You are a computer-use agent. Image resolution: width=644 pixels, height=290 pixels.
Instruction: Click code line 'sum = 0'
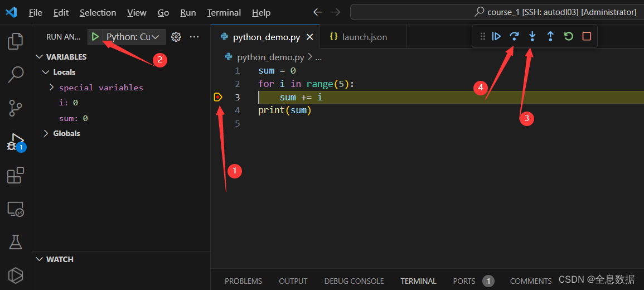[277, 71]
